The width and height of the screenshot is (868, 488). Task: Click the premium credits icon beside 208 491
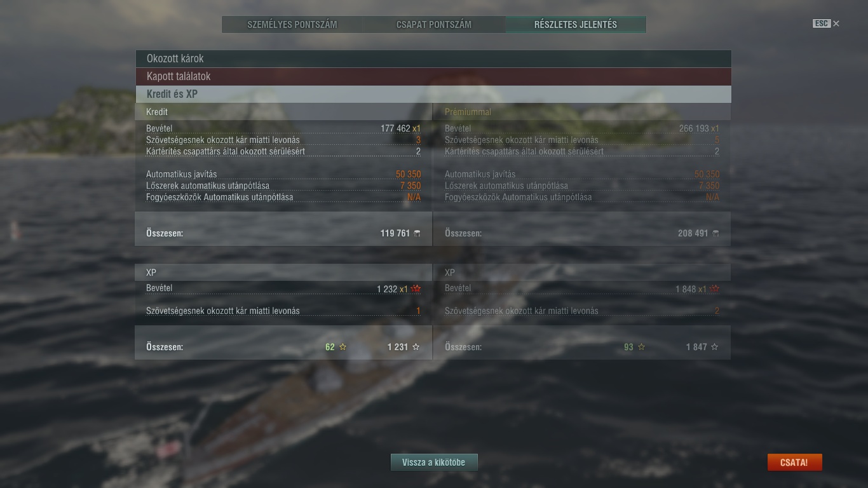click(715, 233)
